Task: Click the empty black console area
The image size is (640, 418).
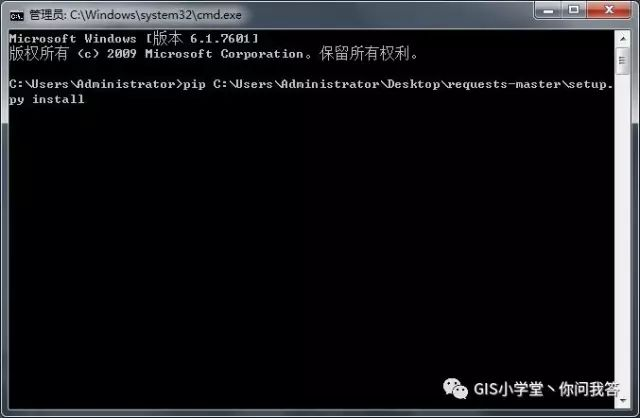Action: 310,245
